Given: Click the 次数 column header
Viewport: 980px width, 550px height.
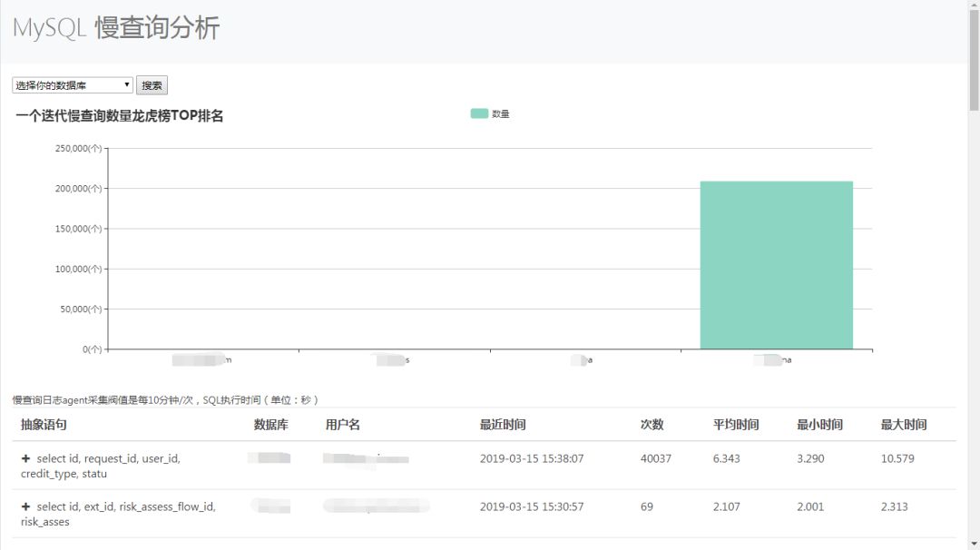Looking at the screenshot, I should tap(652, 425).
